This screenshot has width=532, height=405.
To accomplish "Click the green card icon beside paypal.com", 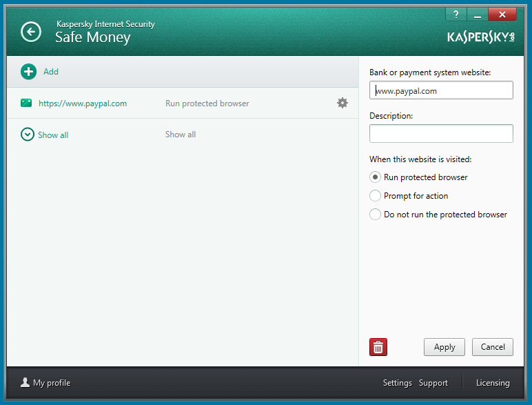I will coord(26,103).
